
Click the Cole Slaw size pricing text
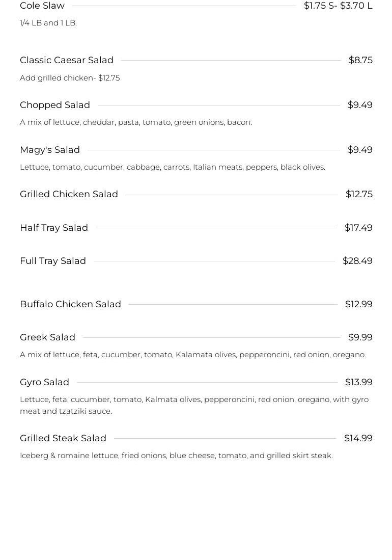[x=338, y=6]
